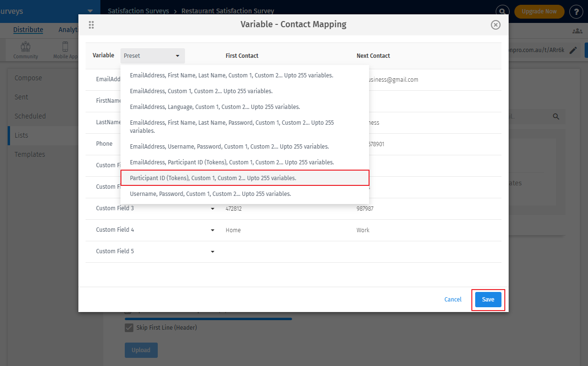This screenshot has height=366, width=588.
Task: Click the pencil edit icon beside survey URL
Action: 573,50
